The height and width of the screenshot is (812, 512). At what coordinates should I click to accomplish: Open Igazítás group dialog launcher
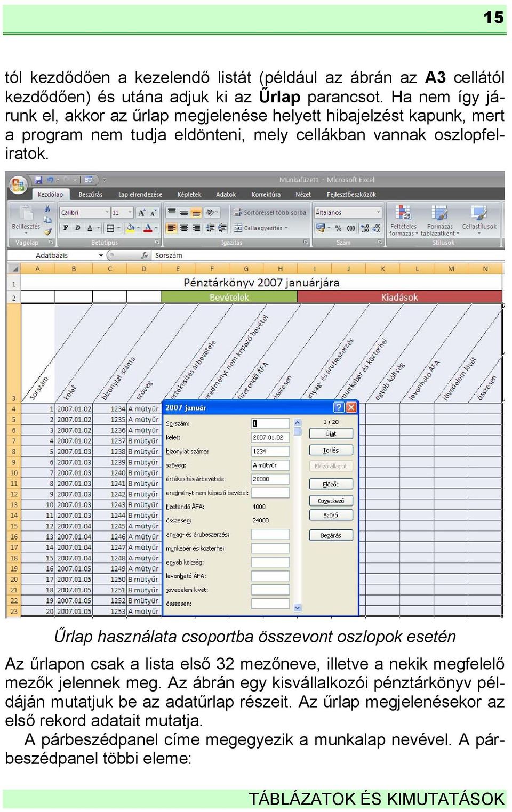coord(306,243)
